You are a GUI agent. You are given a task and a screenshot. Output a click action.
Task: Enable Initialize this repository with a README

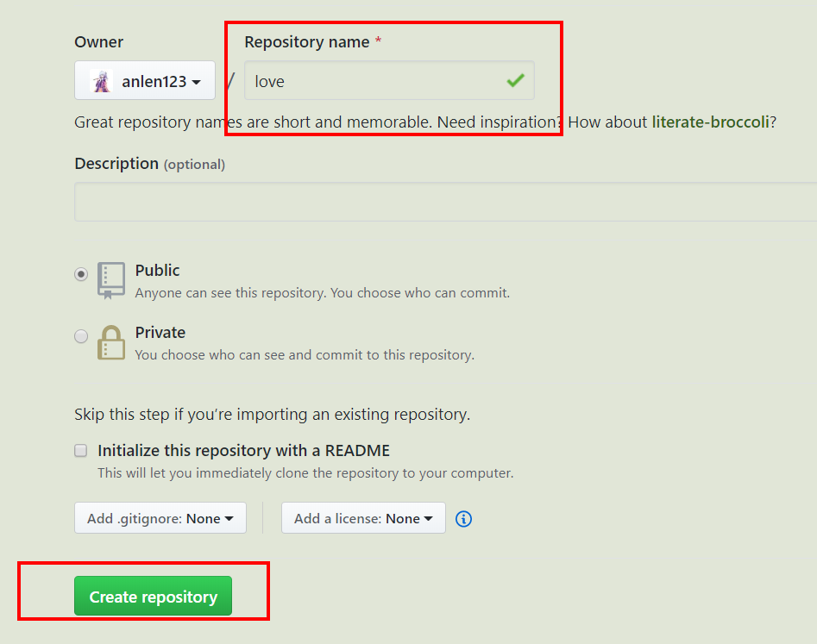click(81, 450)
